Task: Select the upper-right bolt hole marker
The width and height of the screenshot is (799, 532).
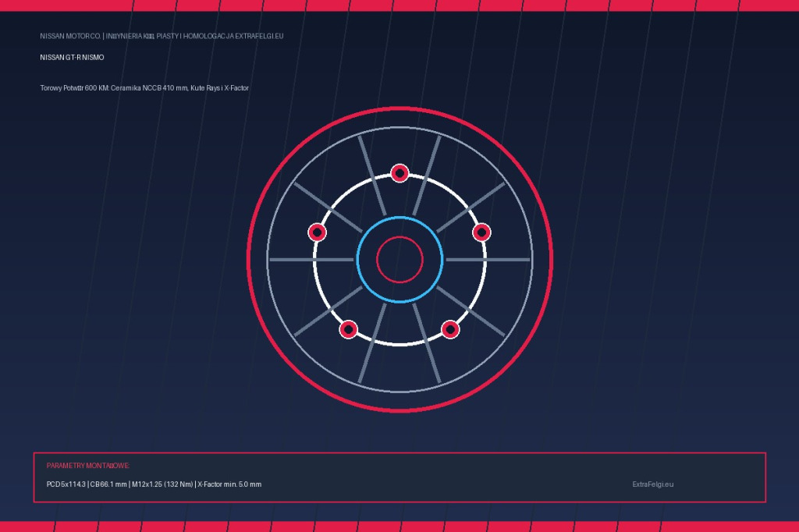Action: click(481, 232)
